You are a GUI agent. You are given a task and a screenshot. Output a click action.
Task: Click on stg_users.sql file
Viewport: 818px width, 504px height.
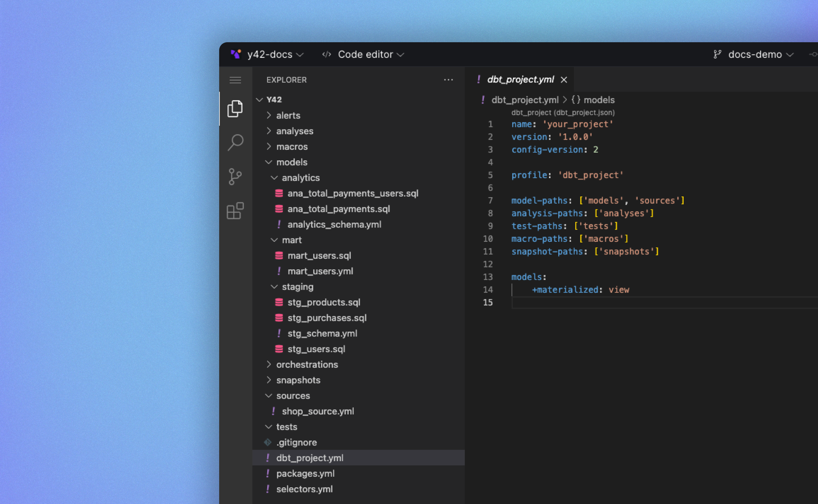[316, 349]
